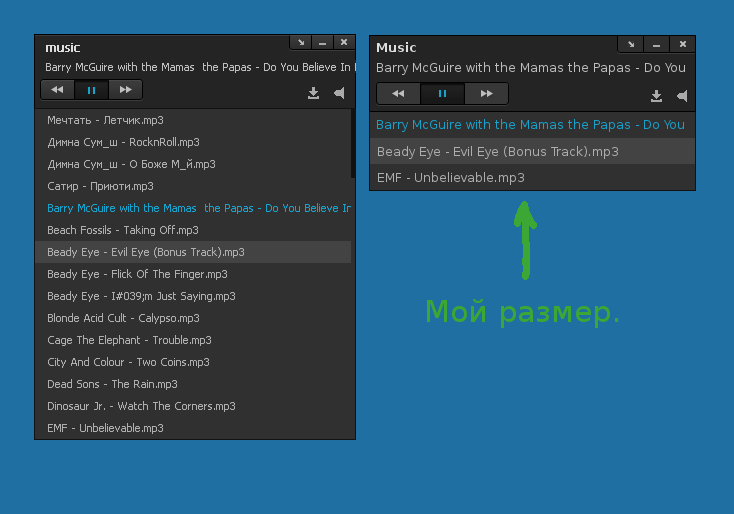Mute volume in the large left player

(339, 93)
